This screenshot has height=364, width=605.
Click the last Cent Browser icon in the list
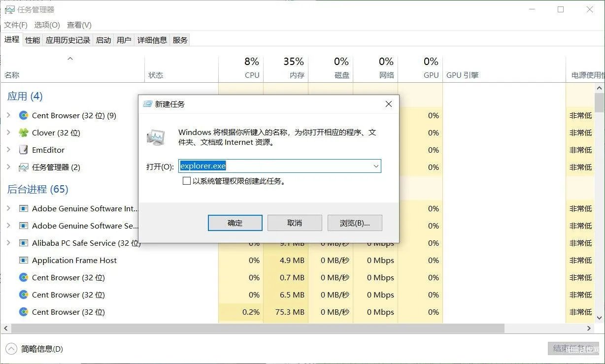point(23,312)
